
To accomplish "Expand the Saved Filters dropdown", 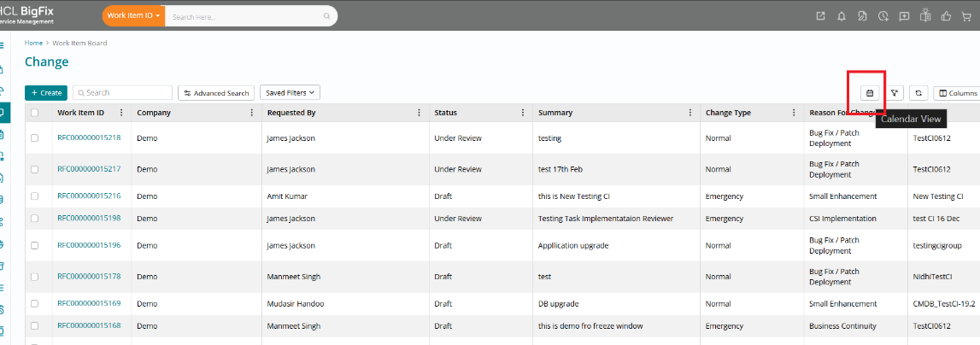I will click(x=290, y=92).
